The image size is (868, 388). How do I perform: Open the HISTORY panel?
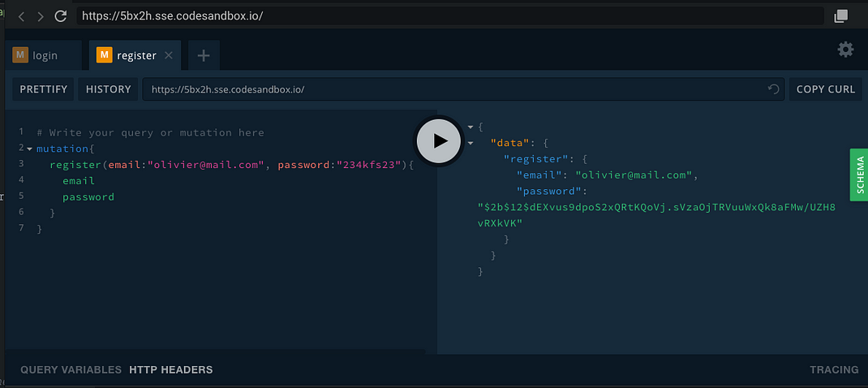pos(108,89)
